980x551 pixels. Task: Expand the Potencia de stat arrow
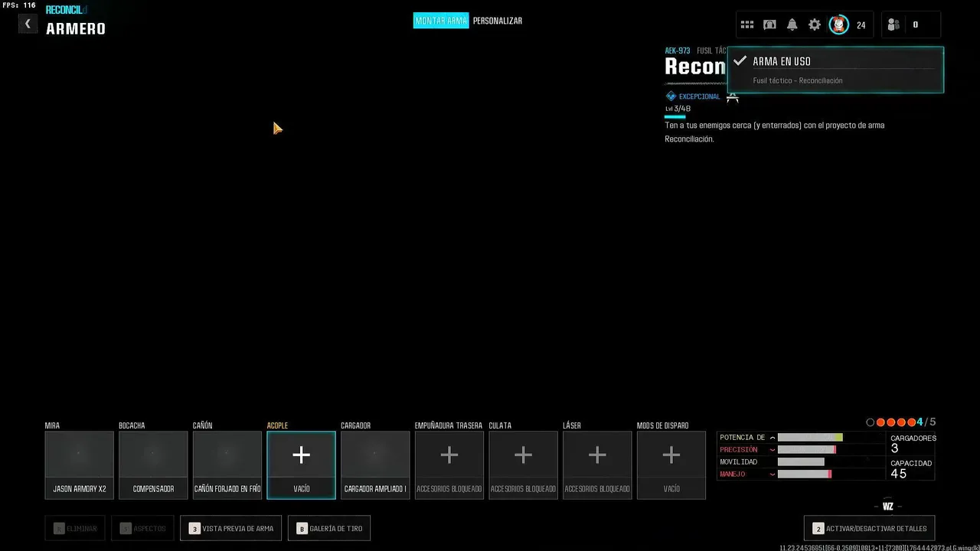coord(772,438)
